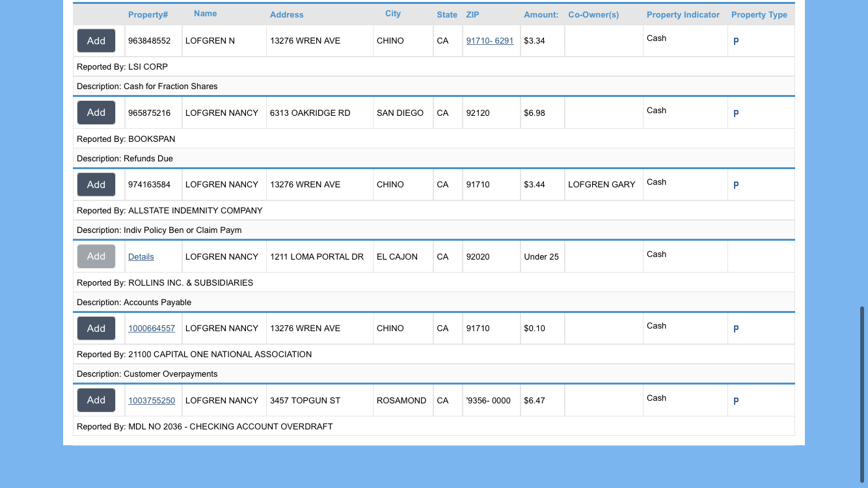Add property 974163584 from Allstate Indemnity
868x488 pixels.
[96, 185]
